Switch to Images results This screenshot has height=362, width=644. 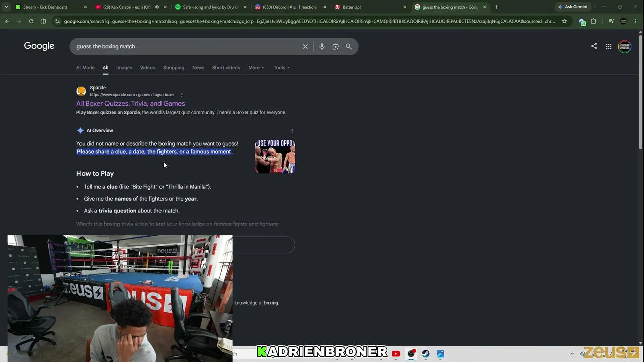coord(124,68)
